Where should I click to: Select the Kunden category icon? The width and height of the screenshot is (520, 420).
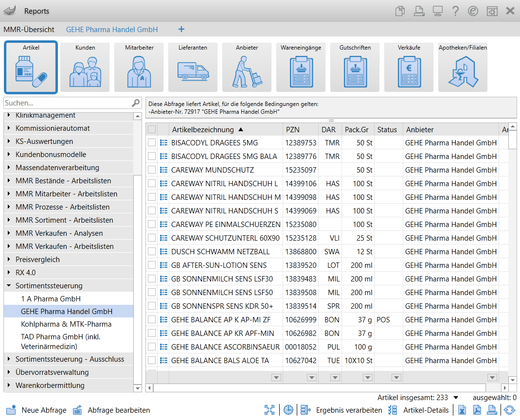(x=85, y=67)
